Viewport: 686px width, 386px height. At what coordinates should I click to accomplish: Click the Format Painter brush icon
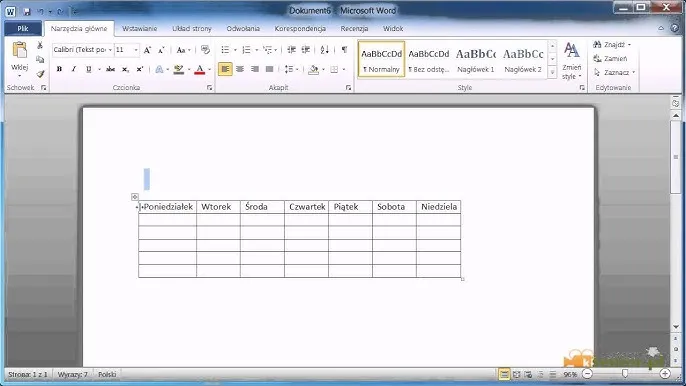[40, 74]
